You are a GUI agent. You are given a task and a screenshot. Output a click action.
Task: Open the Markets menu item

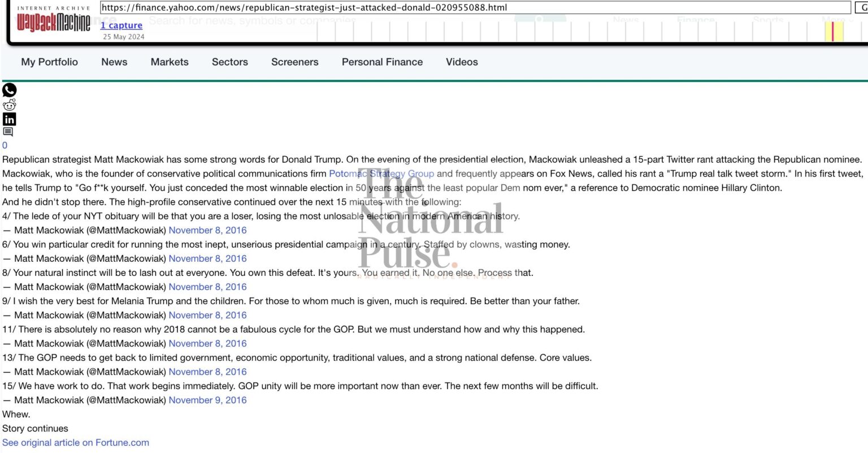coord(170,62)
